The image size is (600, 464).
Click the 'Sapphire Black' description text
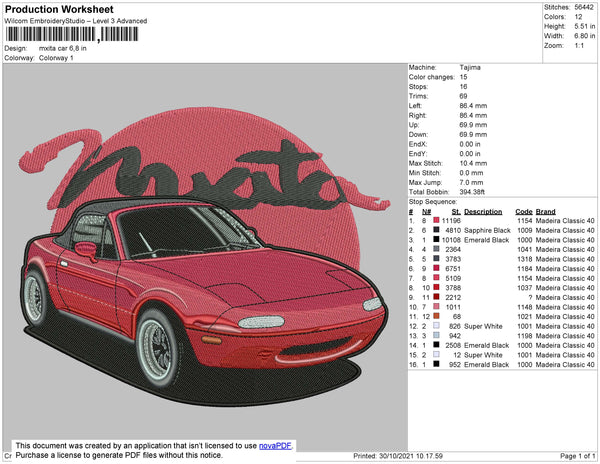487,230
